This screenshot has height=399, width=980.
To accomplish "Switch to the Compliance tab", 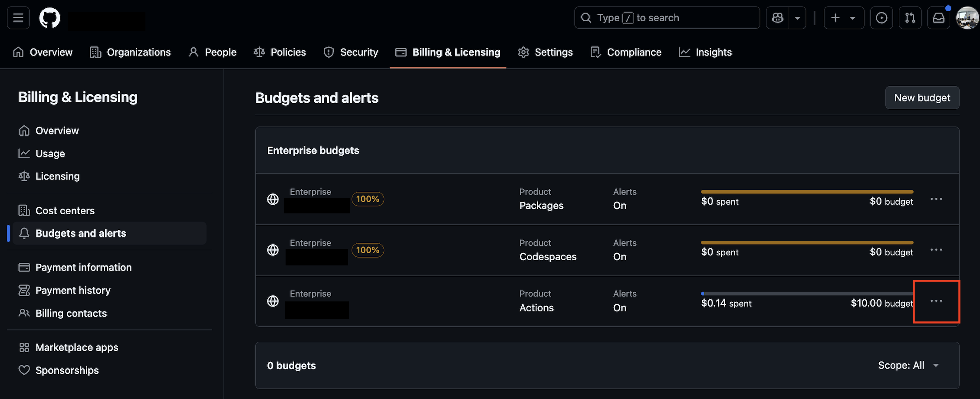I will [626, 52].
